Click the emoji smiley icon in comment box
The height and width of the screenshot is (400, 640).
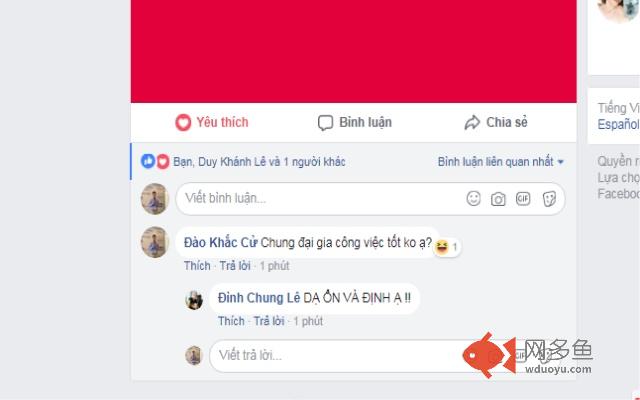click(473, 199)
